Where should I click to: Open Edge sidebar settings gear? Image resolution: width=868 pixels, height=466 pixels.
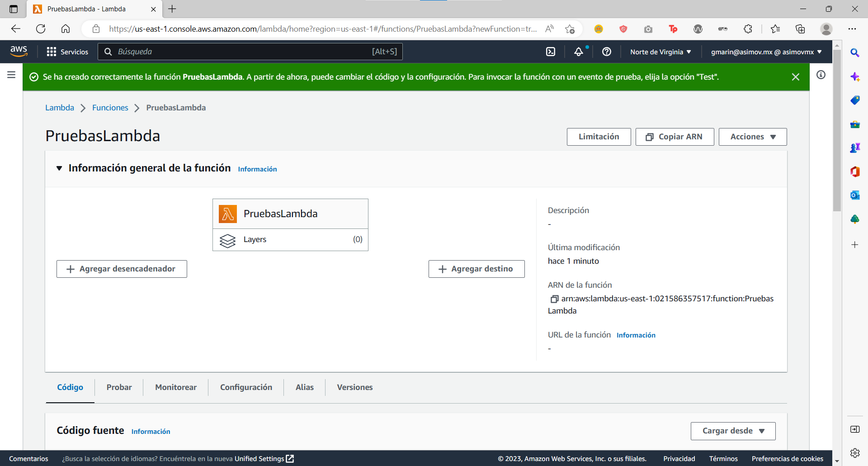pyautogui.click(x=855, y=453)
